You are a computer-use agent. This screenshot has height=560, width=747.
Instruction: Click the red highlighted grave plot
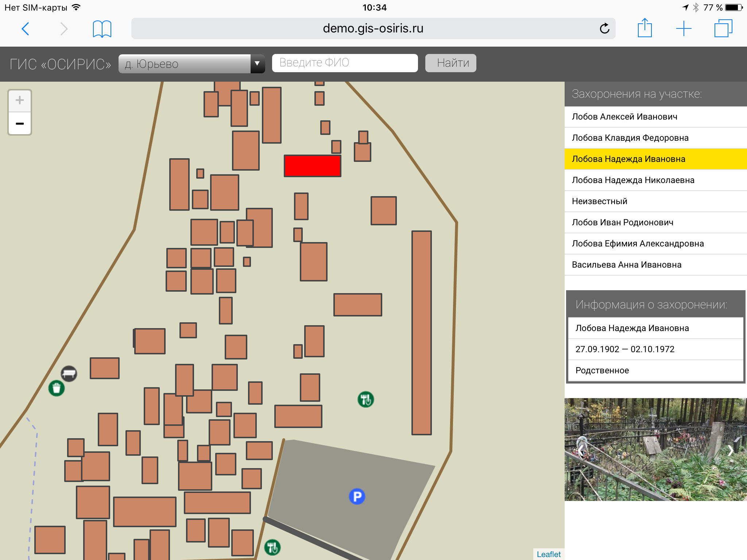pos(313,166)
